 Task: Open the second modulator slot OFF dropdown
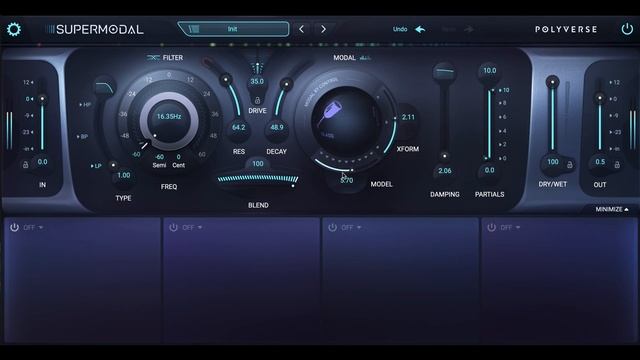point(192,227)
